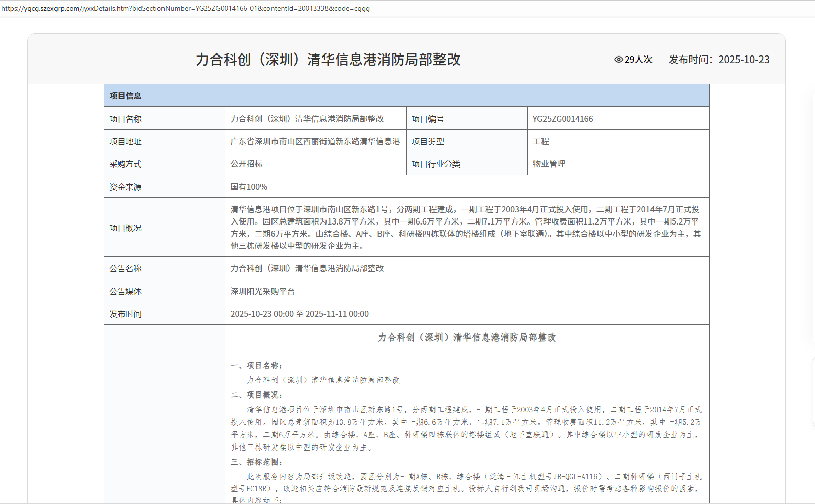Click the 物业管理 industry category value

549,164
